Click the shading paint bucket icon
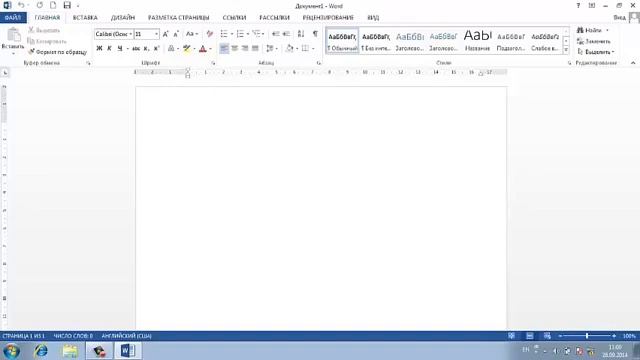This screenshot has height=360, width=640. [289, 48]
